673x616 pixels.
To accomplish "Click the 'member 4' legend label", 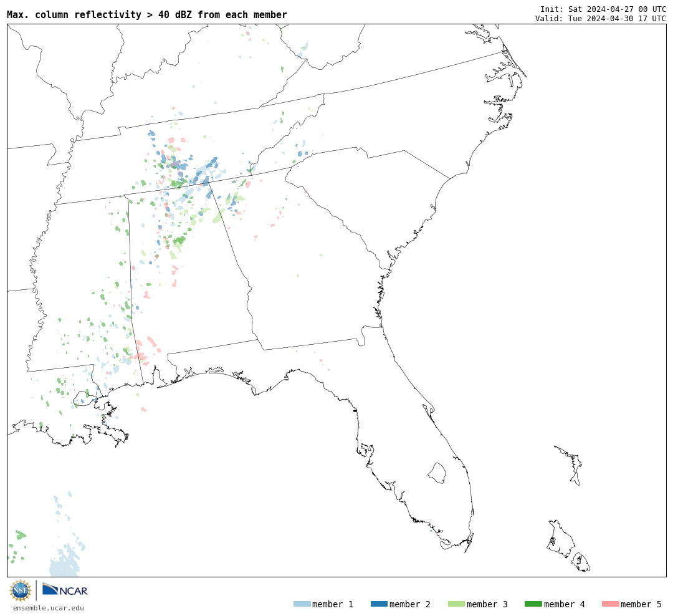I will coord(564,604).
